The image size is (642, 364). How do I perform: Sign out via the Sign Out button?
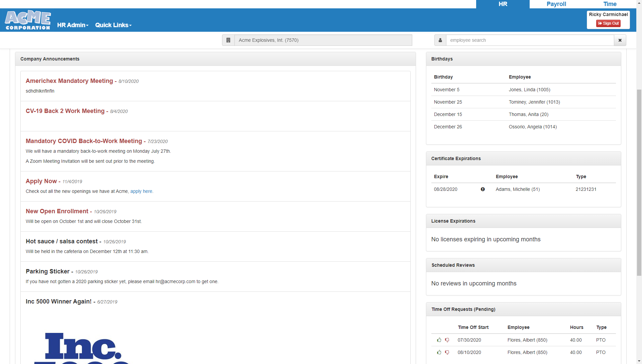tap(608, 23)
